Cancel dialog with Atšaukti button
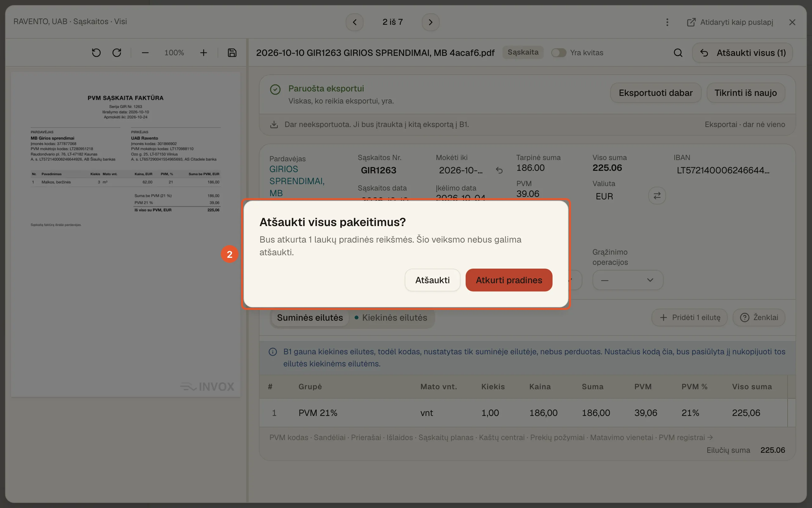Screen dimensions: 812x508 (x=432, y=280)
